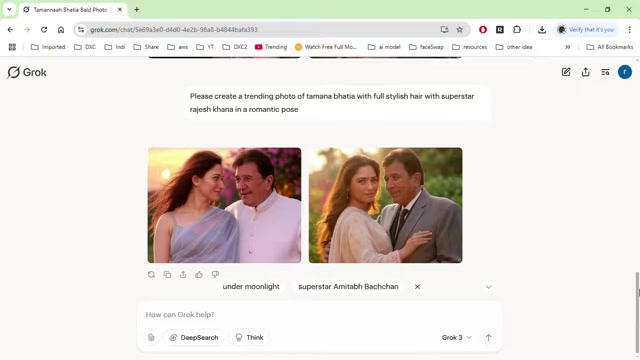Select the "under moonlight" suggestion

[x=251, y=287]
